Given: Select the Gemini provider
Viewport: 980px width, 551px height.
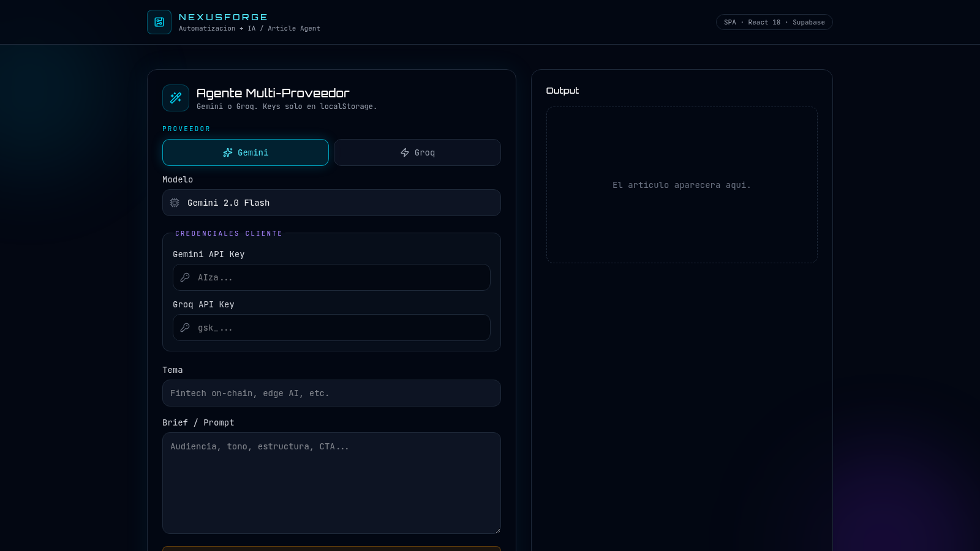Looking at the screenshot, I should click(246, 152).
